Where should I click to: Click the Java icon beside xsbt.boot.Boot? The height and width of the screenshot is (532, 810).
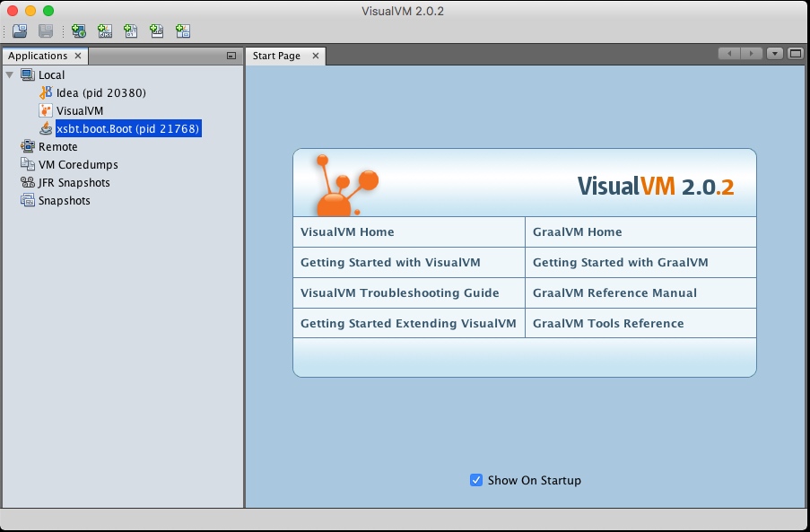pyautogui.click(x=46, y=128)
